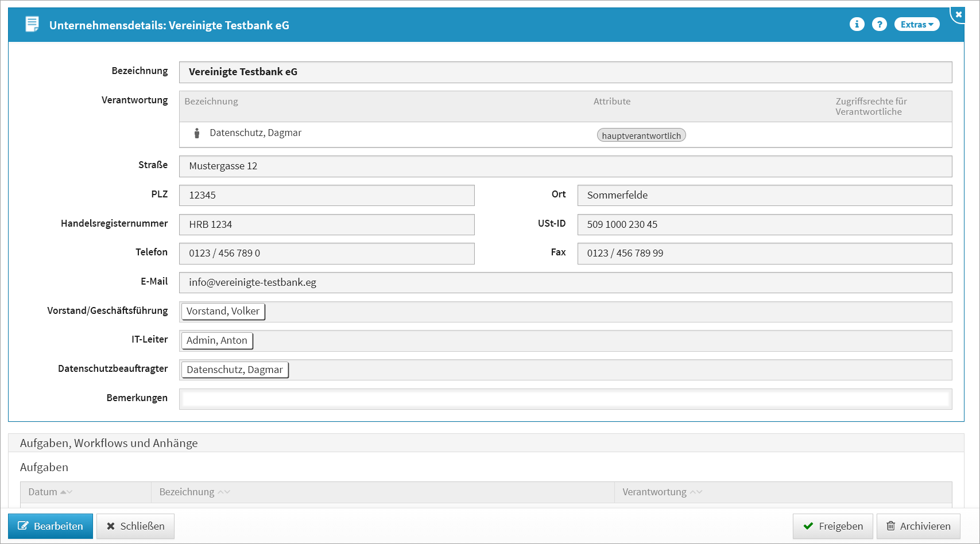The height and width of the screenshot is (544, 980).
Task: Click the Bearbeiten button
Action: [x=51, y=526]
